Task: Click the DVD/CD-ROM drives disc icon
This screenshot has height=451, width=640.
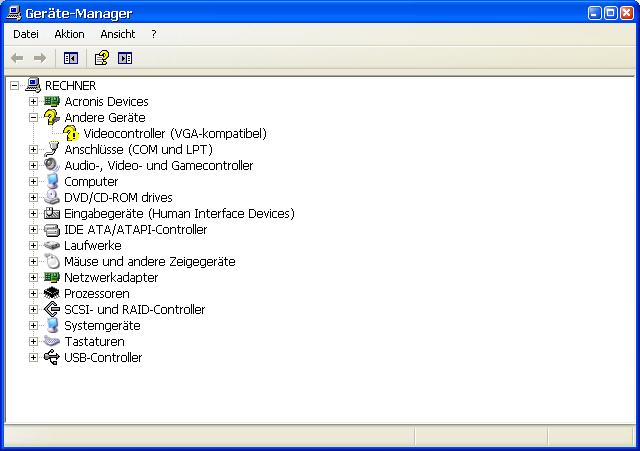Action: (52, 197)
